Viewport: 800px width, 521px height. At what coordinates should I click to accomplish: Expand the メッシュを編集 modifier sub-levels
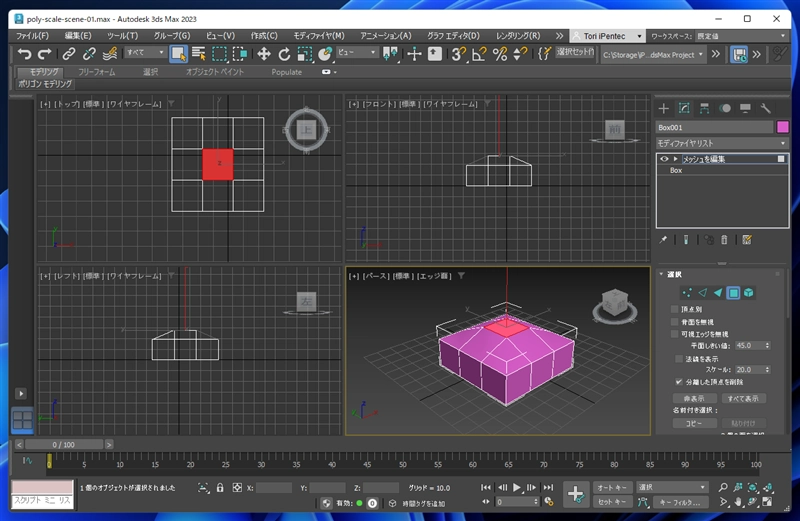676,159
